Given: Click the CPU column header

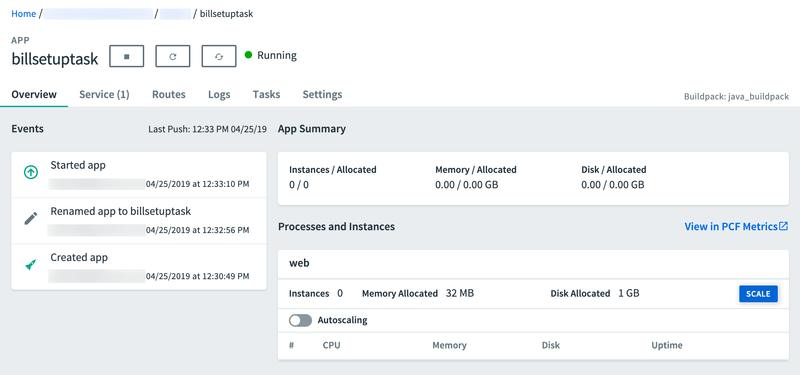Looking at the screenshot, I should pos(332,345).
